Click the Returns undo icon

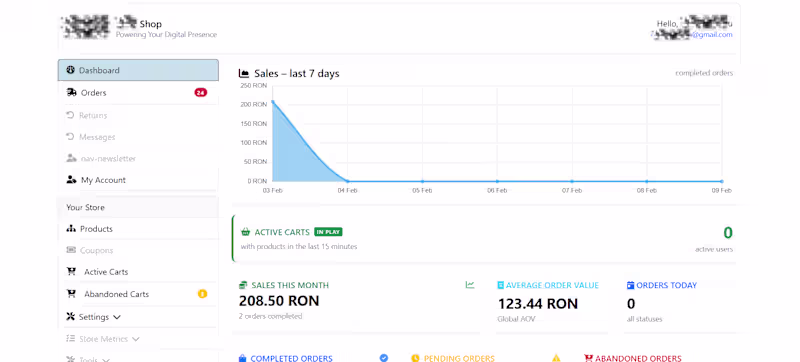(x=70, y=115)
